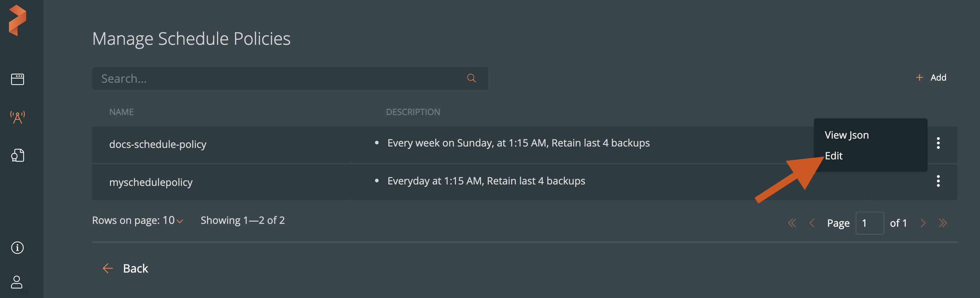This screenshot has width=980, height=298.
Task: Open three-dot menu for myschedulepolicy
Action: (x=938, y=181)
